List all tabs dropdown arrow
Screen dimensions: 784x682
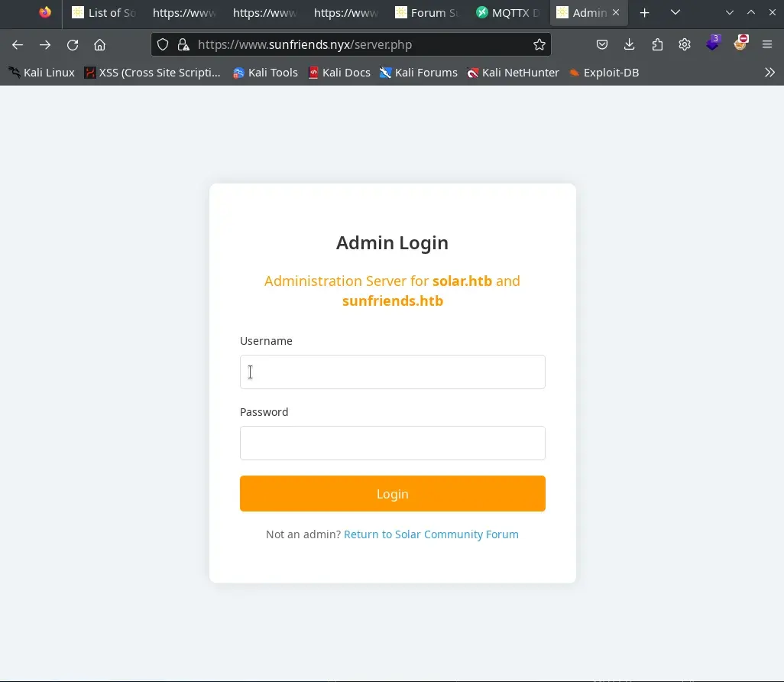point(675,12)
